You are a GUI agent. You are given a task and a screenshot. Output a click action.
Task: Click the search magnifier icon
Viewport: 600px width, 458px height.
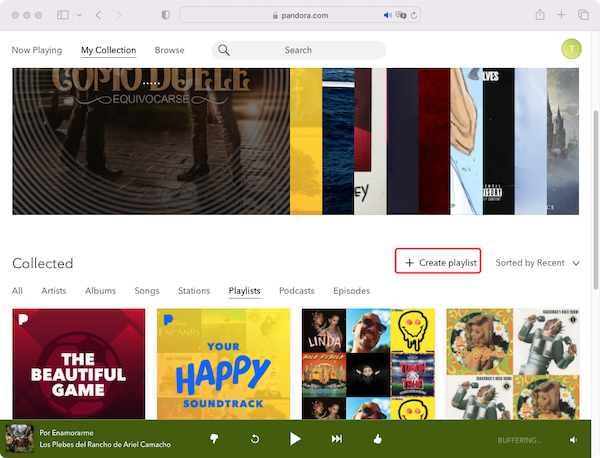click(x=223, y=50)
